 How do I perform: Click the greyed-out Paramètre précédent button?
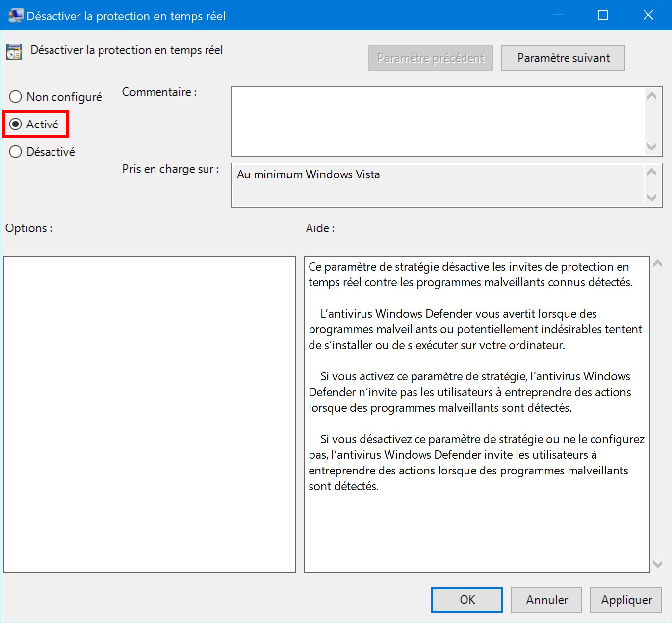(431, 58)
